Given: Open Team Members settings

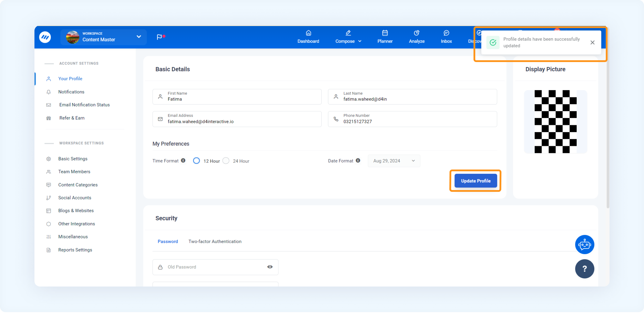Looking at the screenshot, I should (74, 172).
